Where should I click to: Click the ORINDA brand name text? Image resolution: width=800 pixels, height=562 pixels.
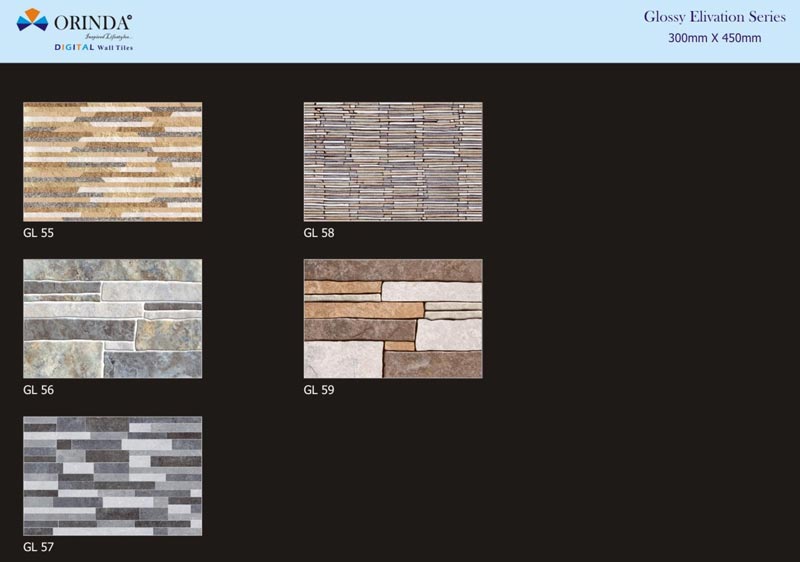(91, 20)
